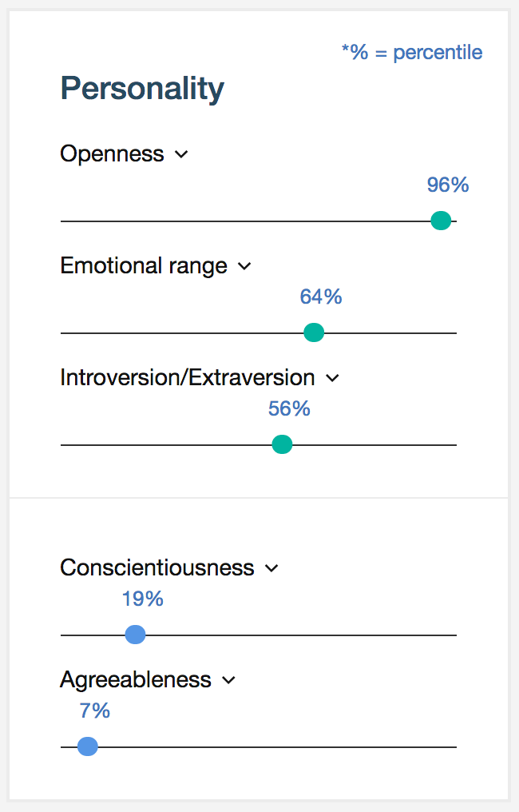Click the Conscientiousness trait label
This screenshot has width=519, height=812.
[x=157, y=567]
